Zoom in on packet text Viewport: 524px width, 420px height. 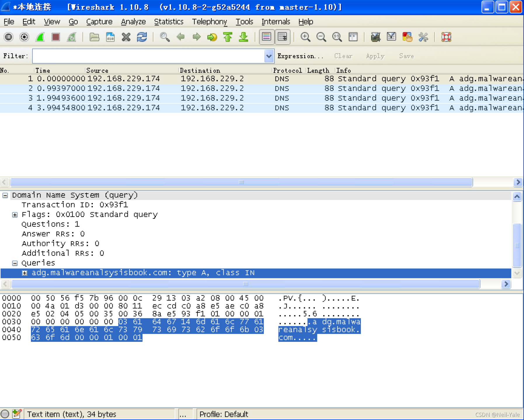click(305, 37)
